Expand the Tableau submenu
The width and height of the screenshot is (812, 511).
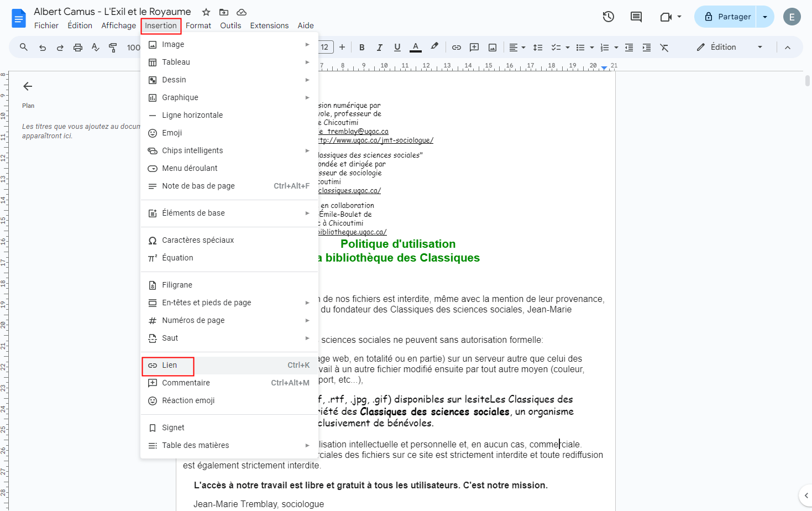[229, 62]
